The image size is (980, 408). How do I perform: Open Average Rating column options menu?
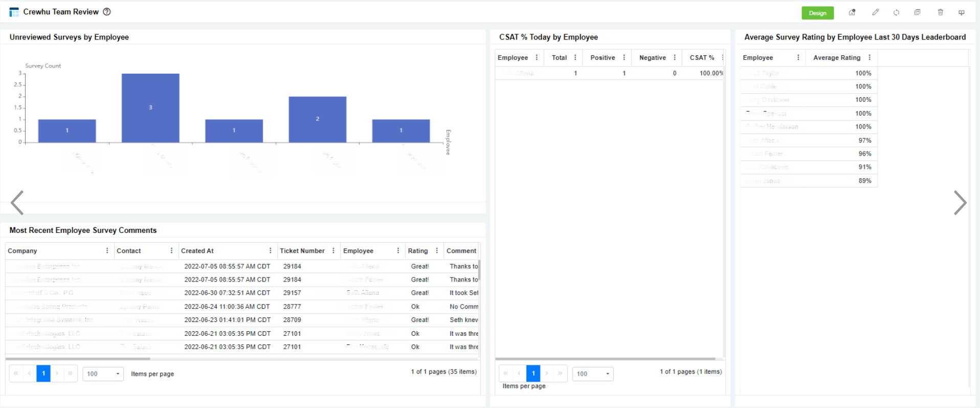[x=869, y=58]
